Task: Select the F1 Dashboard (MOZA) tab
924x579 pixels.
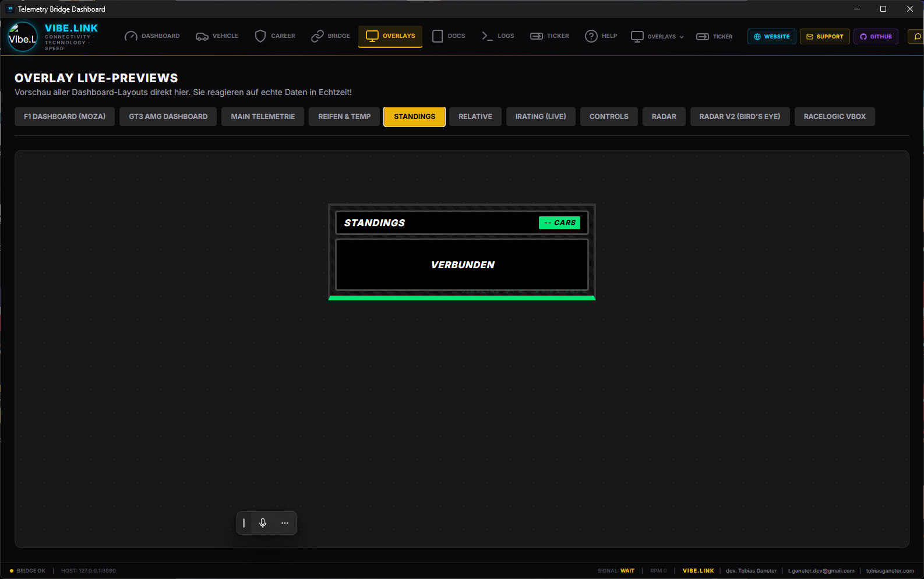Action: click(x=65, y=117)
